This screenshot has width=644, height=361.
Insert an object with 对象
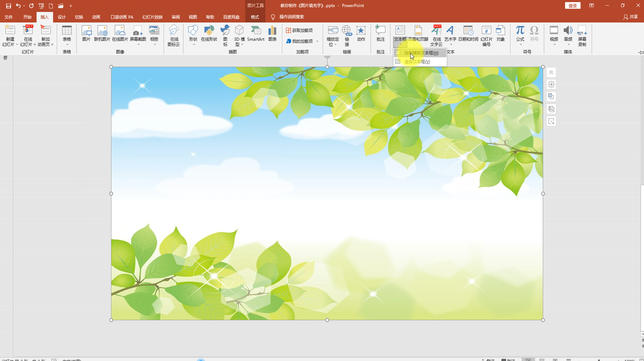tap(501, 33)
